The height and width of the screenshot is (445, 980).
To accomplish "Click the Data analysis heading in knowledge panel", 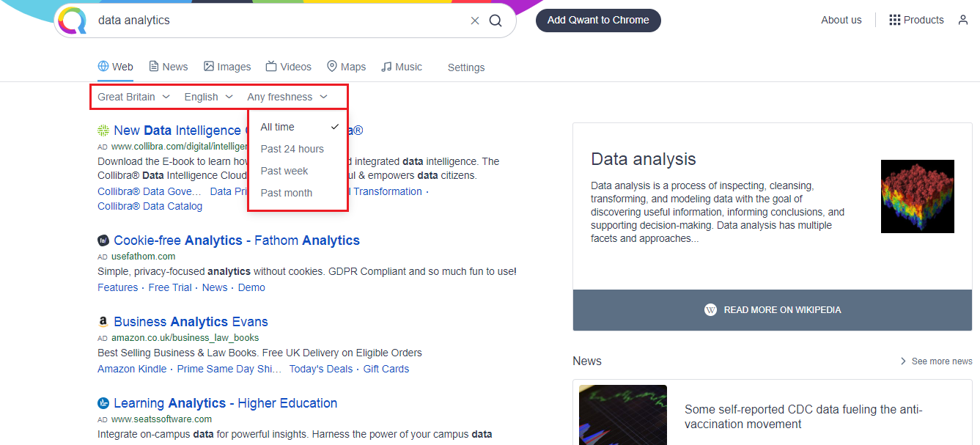I will 644,159.
